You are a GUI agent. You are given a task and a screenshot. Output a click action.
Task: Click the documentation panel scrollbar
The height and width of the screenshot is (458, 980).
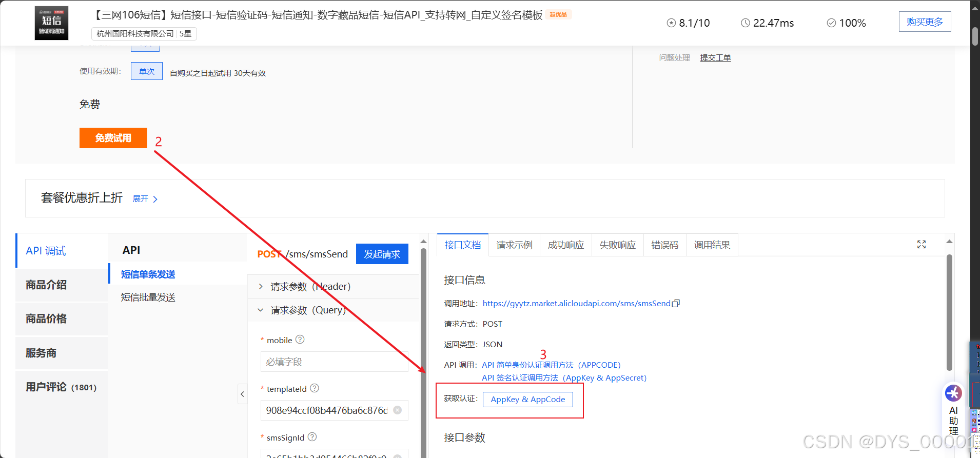(949, 313)
